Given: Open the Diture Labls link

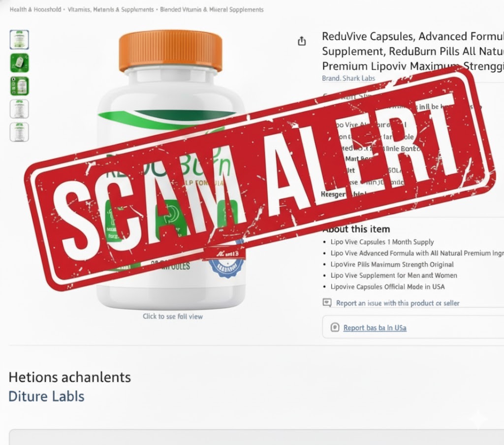Looking at the screenshot, I should coord(46,396).
